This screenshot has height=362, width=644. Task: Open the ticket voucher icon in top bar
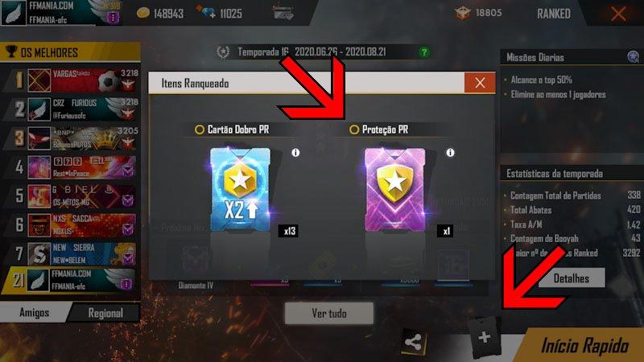283,13
